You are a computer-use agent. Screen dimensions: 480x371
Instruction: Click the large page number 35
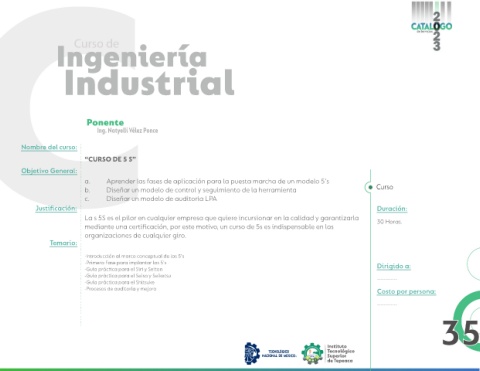(x=461, y=333)
